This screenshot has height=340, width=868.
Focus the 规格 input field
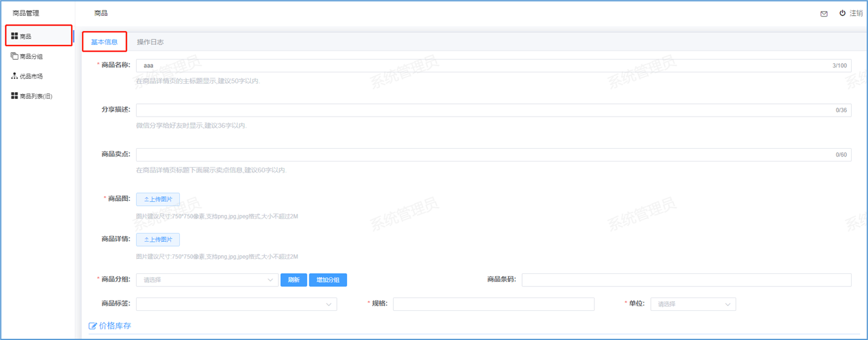coord(494,304)
